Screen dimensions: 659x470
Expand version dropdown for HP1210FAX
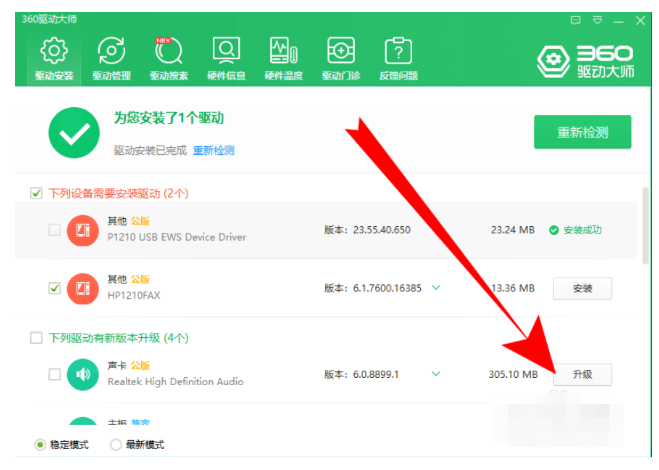point(436,288)
